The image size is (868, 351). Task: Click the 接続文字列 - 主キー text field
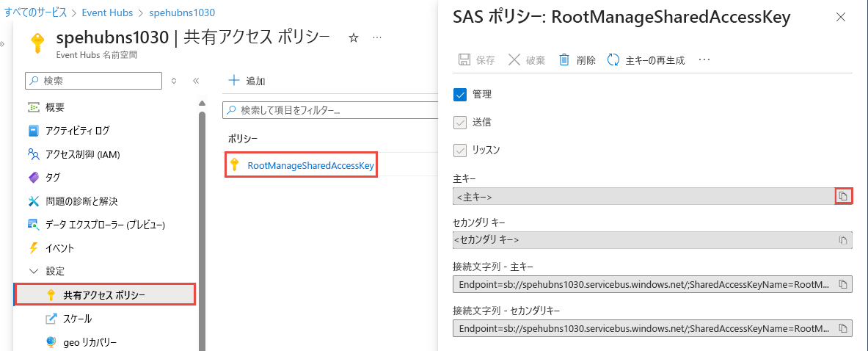point(643,284)
